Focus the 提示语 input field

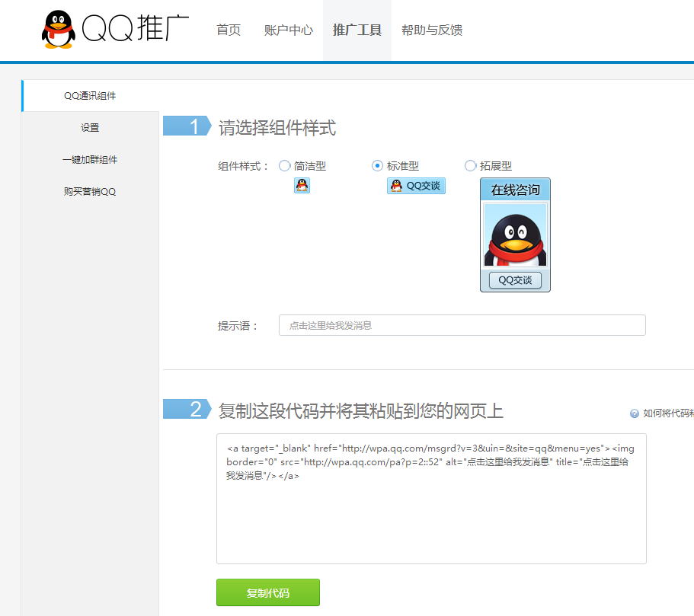pos(462,325)
